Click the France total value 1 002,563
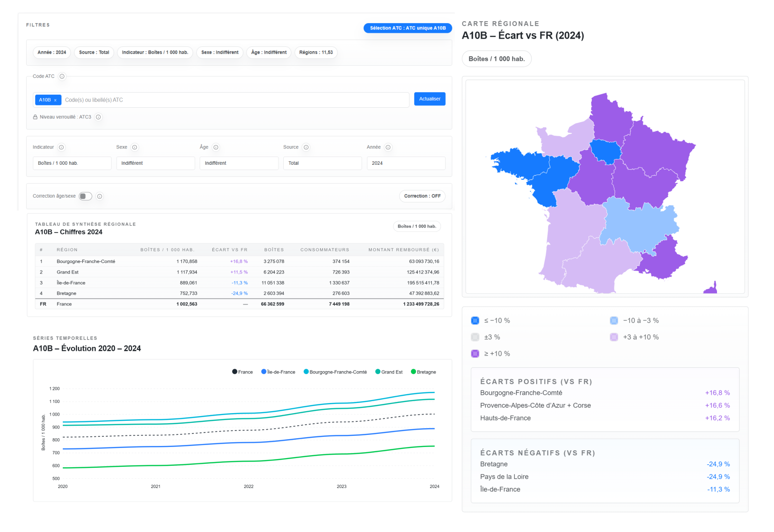This screenshot has width=774, height=532. coord(187,304)
